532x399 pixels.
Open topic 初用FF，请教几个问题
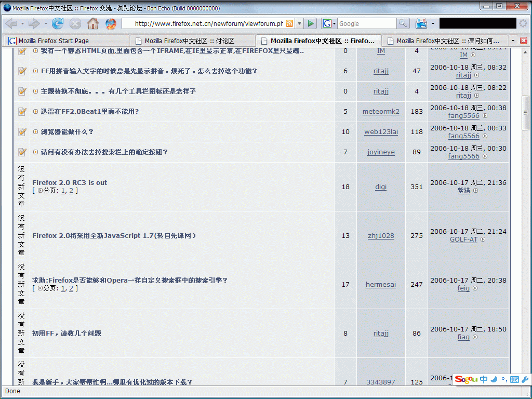tap(66, 333)
